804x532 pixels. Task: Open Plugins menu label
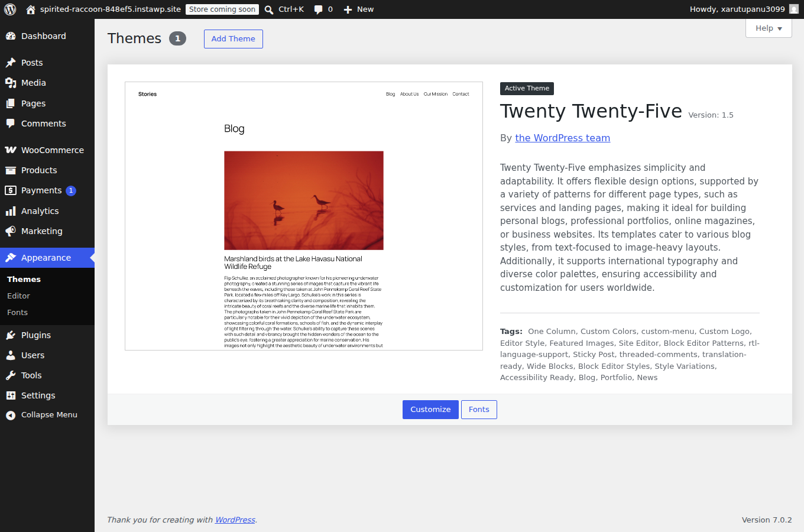[x=36, y=335]
